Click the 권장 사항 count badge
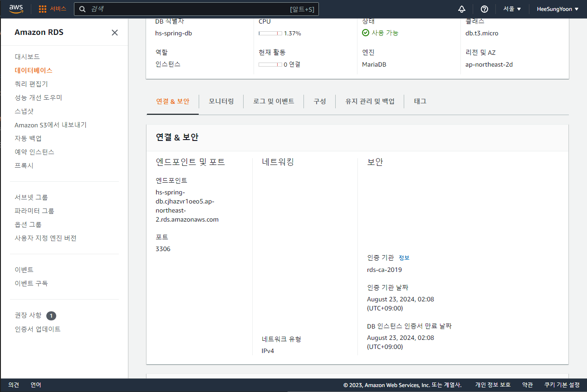Viewport: 587px width, 392px height. pos(51,315)
